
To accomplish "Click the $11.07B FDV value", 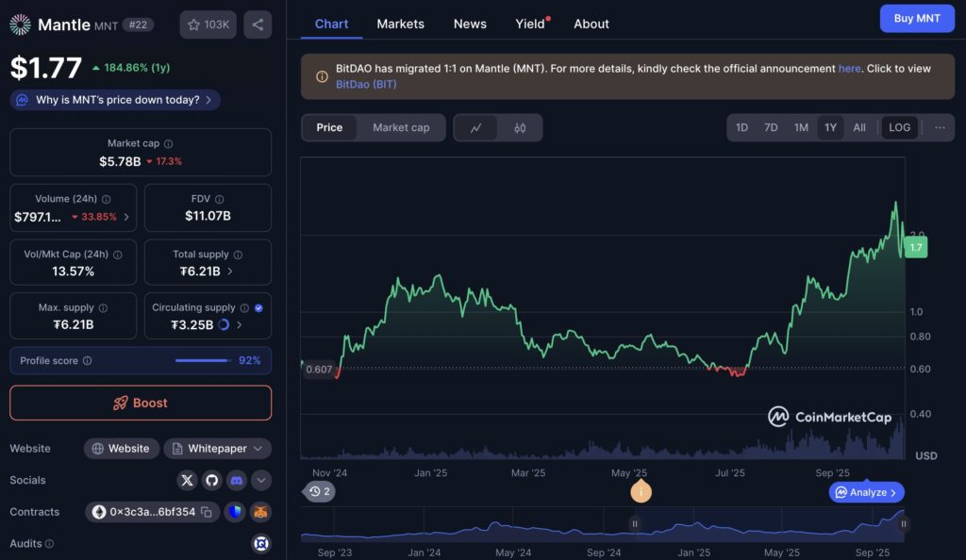I will click(x=208, y=216).
